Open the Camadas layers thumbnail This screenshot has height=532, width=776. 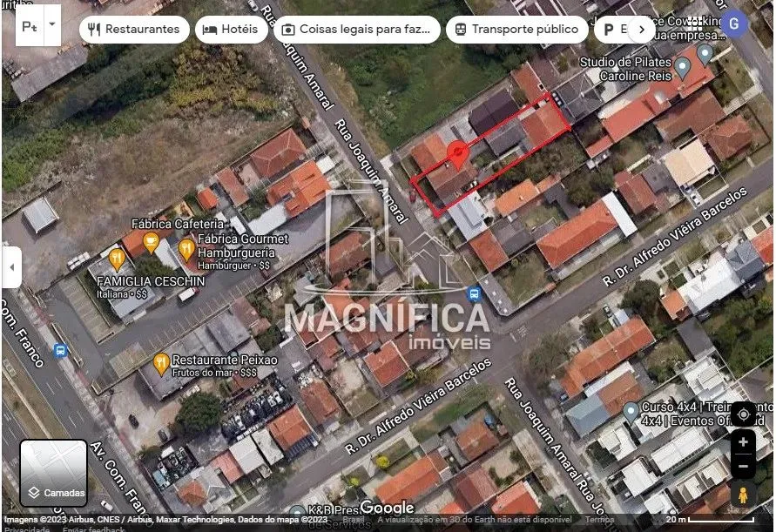pyautogui.click(x=53, y=473)
